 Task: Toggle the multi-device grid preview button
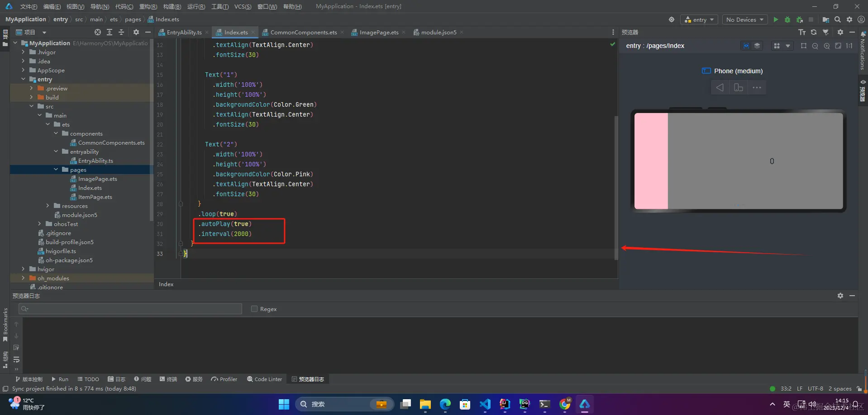[x=777, y=46]
